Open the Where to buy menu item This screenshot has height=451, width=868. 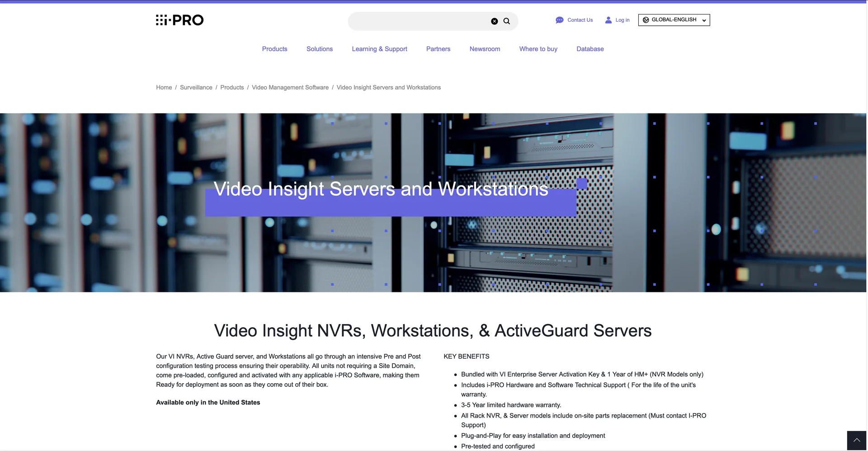click(x=538, y=49)
